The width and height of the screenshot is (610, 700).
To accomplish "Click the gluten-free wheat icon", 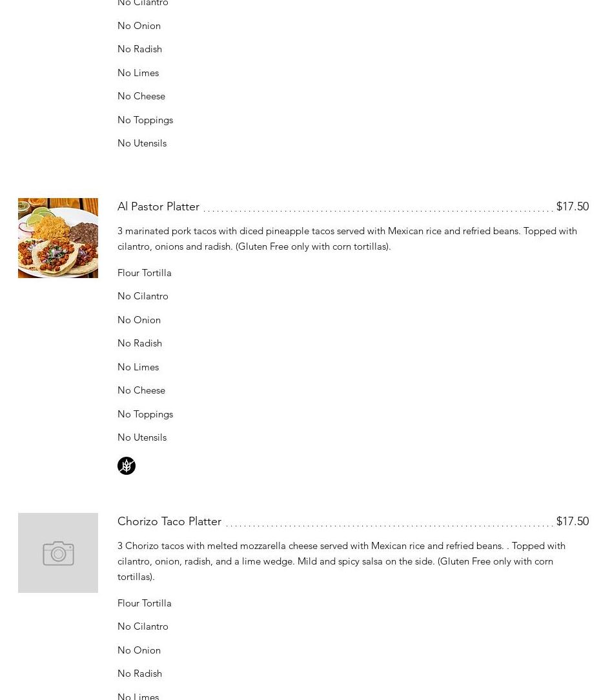I will click(127, 466).
